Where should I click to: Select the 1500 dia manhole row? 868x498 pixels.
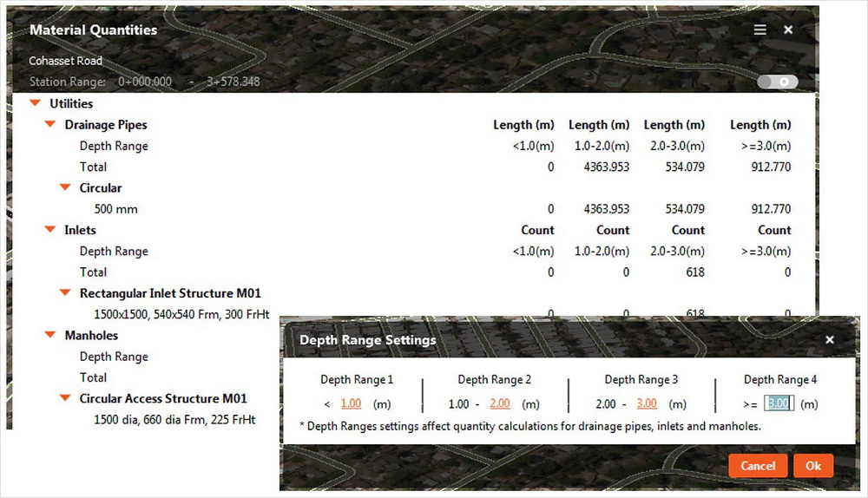174,420
